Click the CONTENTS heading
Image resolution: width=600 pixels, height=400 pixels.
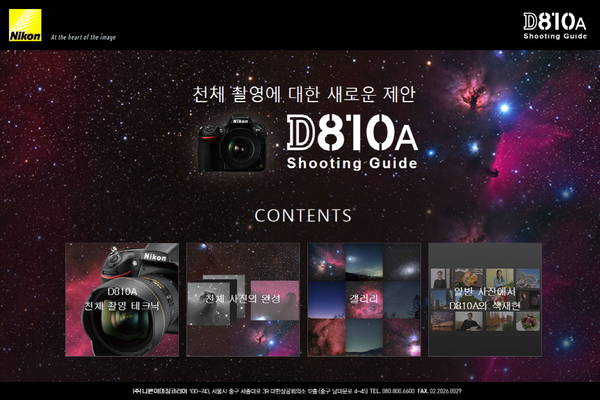(x=303, y=216)
